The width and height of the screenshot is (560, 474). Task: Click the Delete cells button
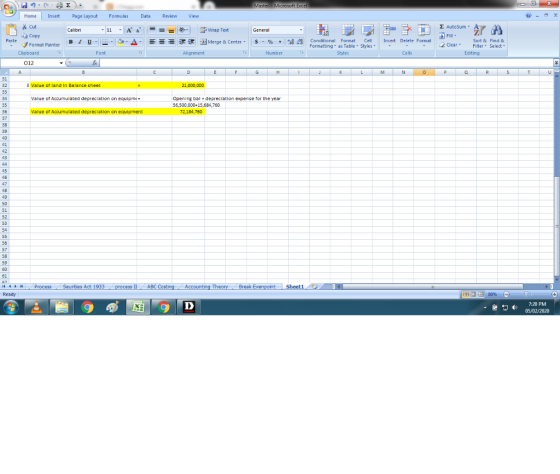406,35
